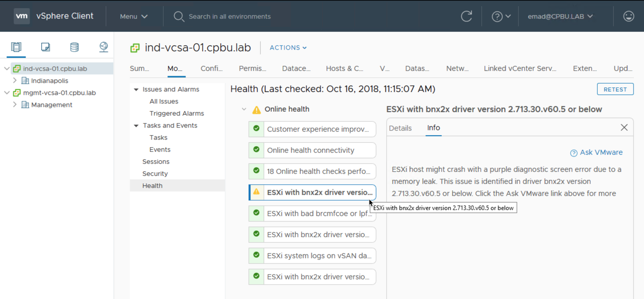Open the Extensions tab
644x299 pixels.
click(x=585, y=68)
